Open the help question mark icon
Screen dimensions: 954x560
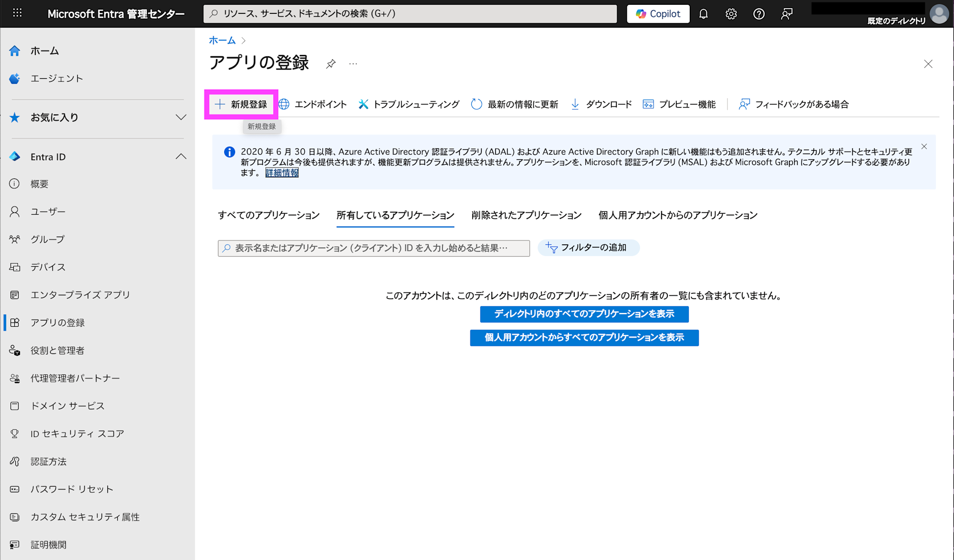tap(758, 14)
